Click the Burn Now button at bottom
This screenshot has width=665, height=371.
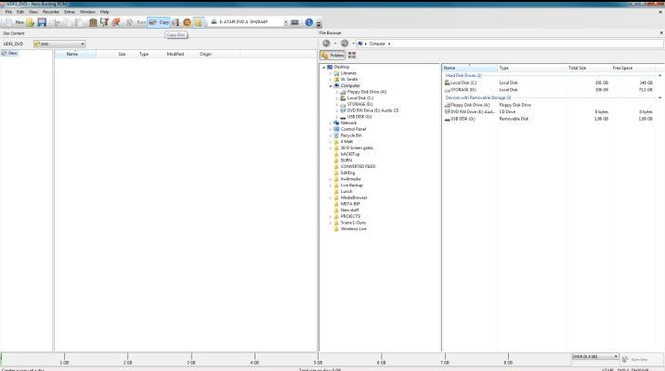click(x=635, y=360)
